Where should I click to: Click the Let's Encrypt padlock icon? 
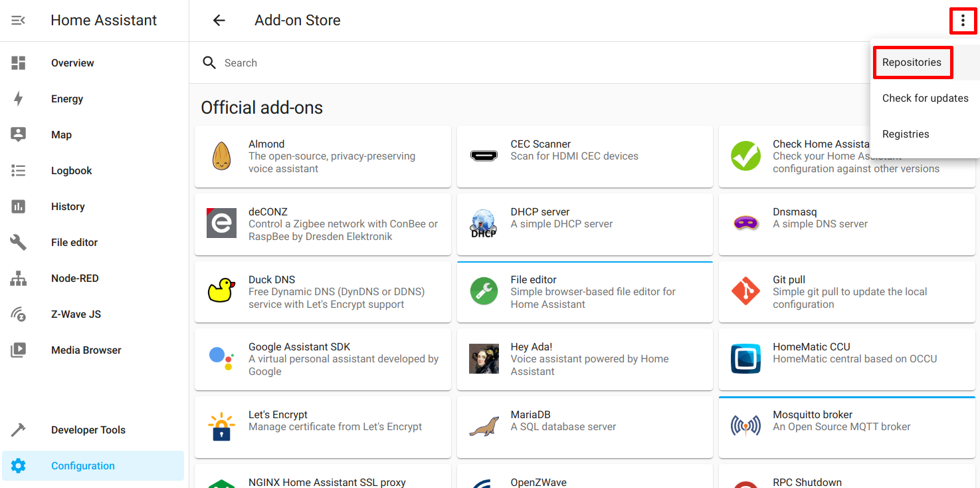pos(221,426)
